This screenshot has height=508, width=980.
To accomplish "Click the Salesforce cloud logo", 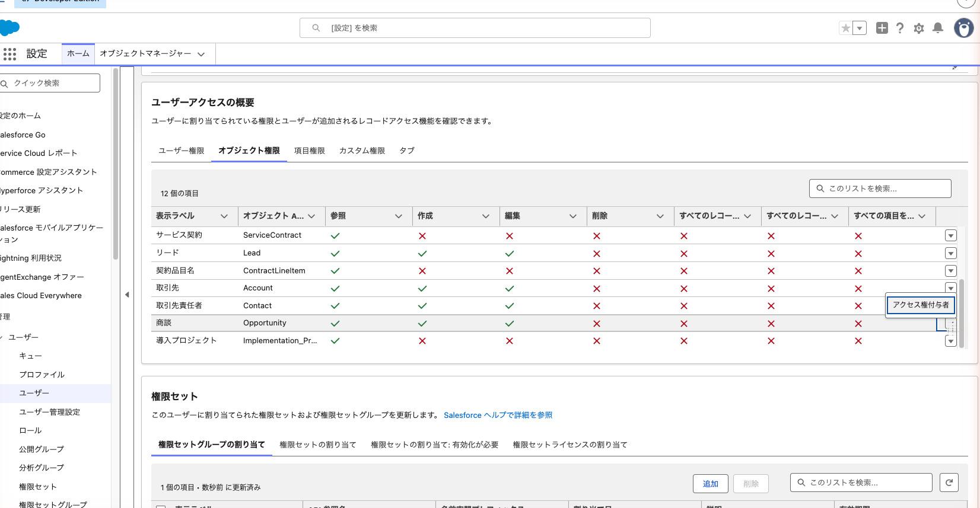I will pyautogui.click(x=9, y=28).
